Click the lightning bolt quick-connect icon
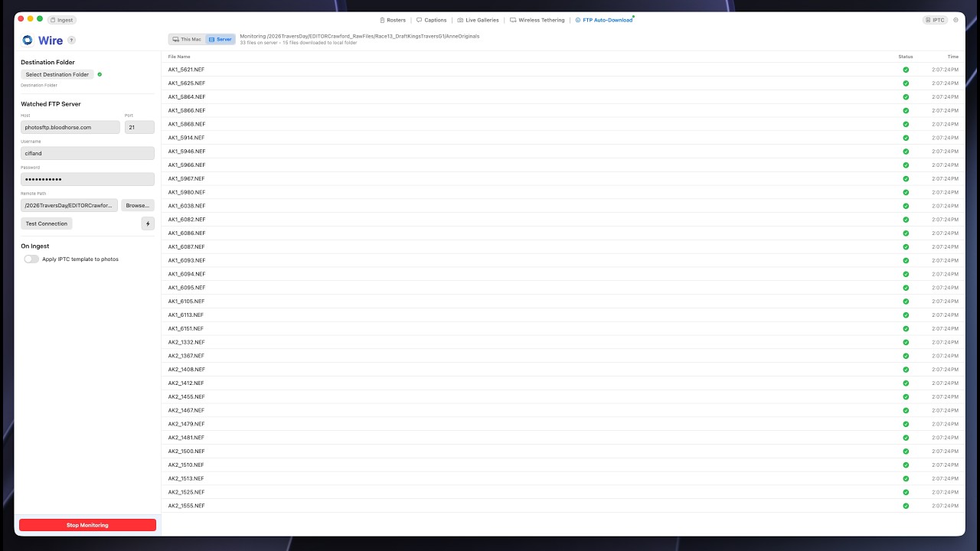The height and width of the screenshot is (551, 980). tap(148, 223)
